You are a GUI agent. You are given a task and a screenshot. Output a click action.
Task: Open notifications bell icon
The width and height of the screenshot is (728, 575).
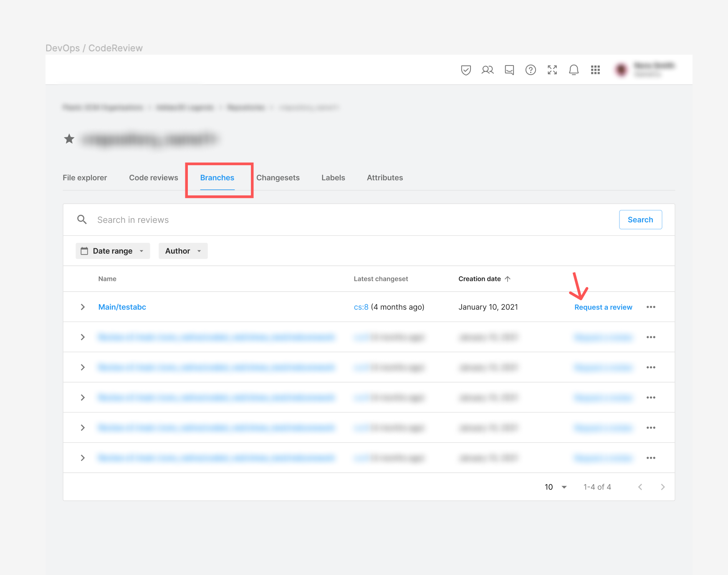574,70
